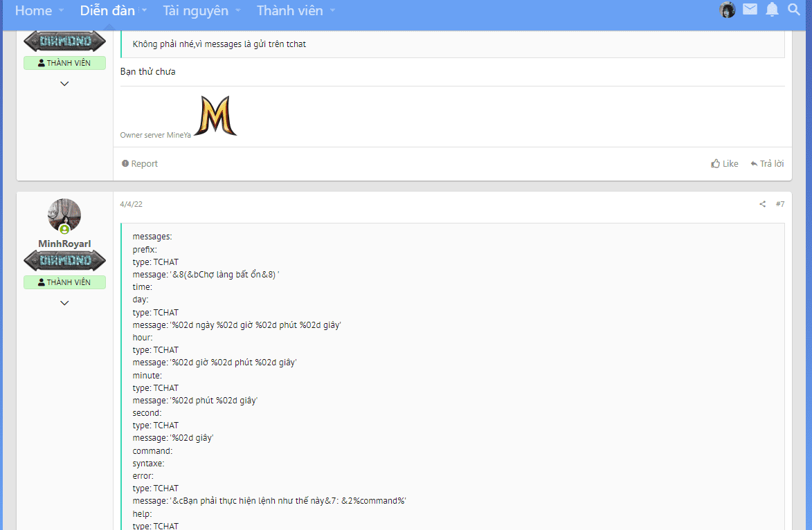
Task: Open the alerts bell icon
Action: (x=772, y=9)
